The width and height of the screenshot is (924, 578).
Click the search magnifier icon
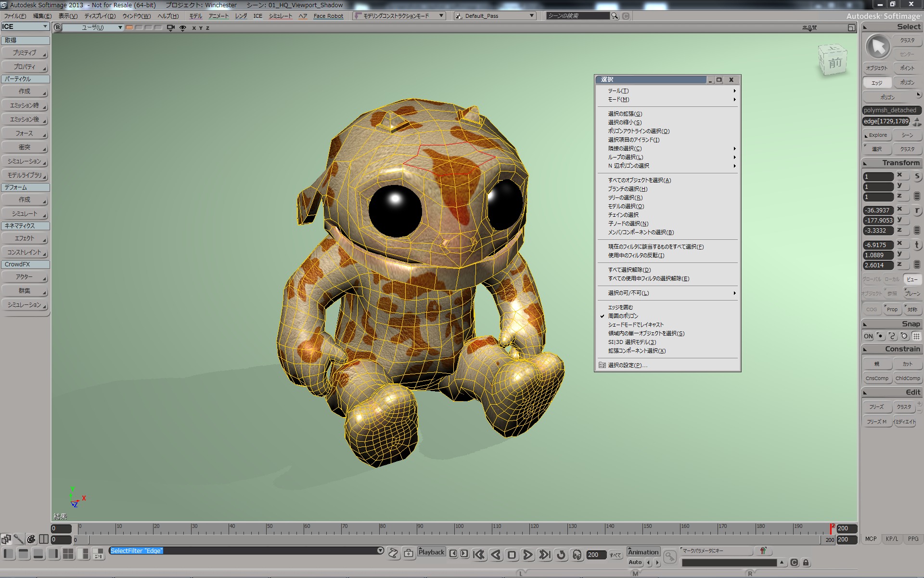coord(615,16)
